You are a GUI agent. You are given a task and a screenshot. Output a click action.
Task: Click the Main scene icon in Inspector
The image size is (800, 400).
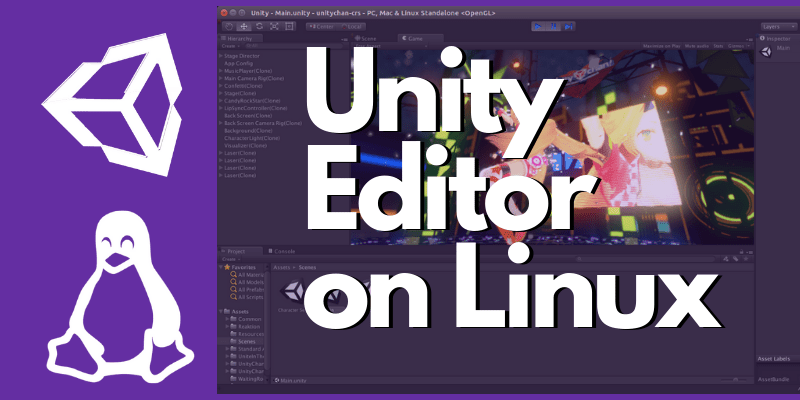(766, 52)
